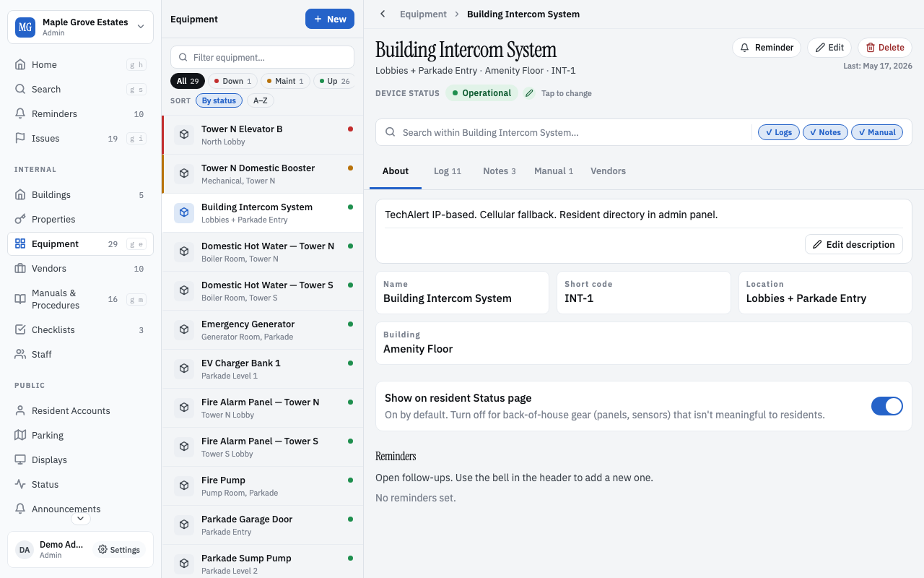924x578 pixels.
Task: Select Domestic Hot Water — Tower S
Action: click(263, 291)
